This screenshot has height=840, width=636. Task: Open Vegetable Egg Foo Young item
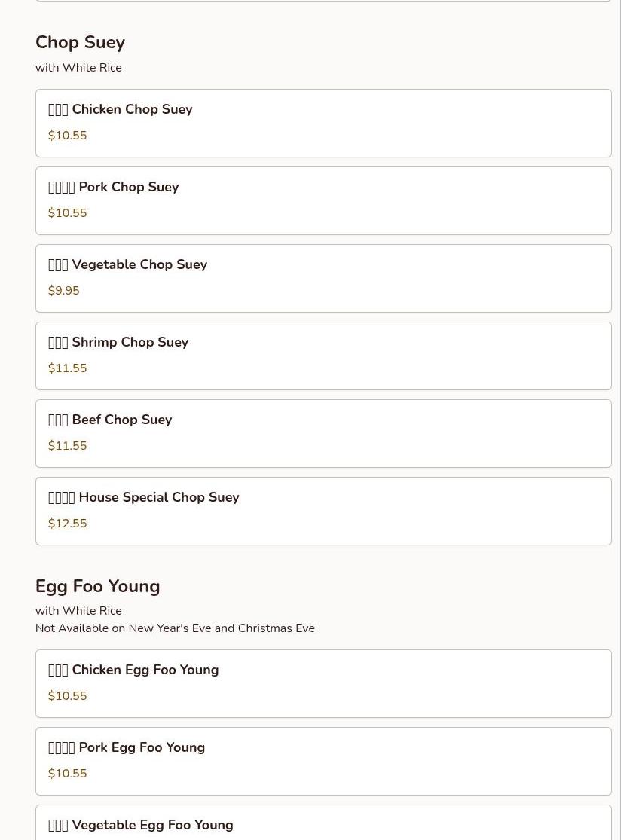click(x=323, y=825)
